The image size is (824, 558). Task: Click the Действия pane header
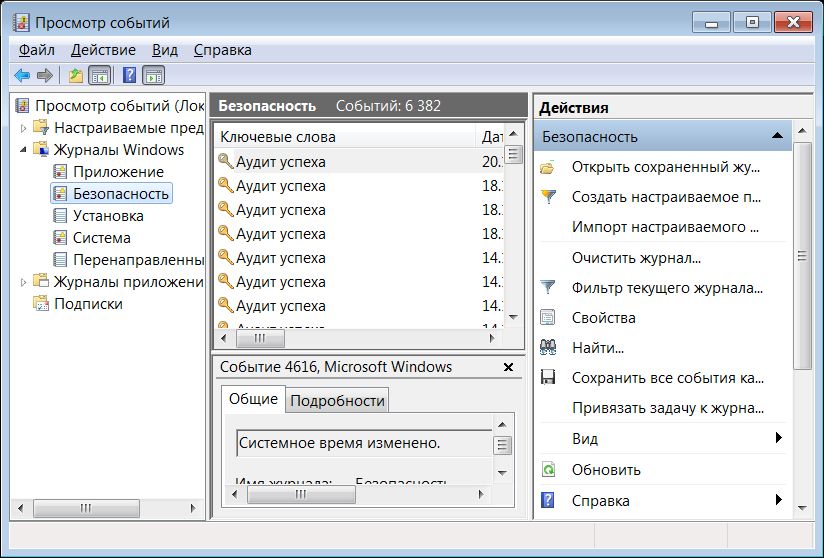(x=673, y=108)
